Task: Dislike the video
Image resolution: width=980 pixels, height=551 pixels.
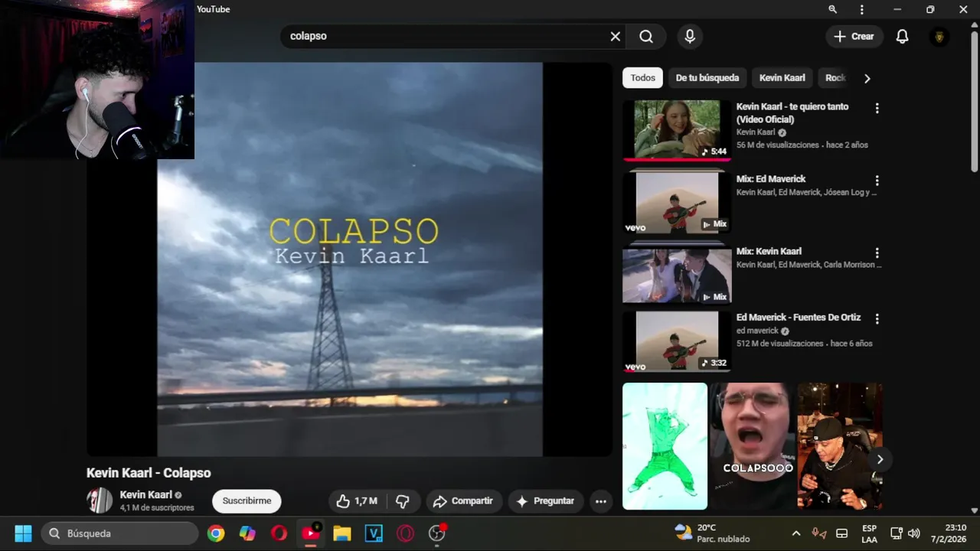Action: click(x=403, y=501)
